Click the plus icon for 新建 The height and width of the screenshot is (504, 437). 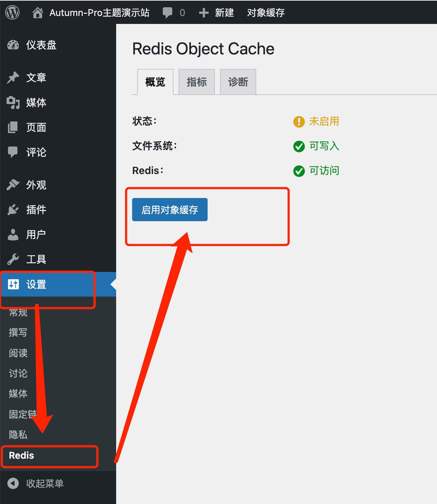(204, 13)
